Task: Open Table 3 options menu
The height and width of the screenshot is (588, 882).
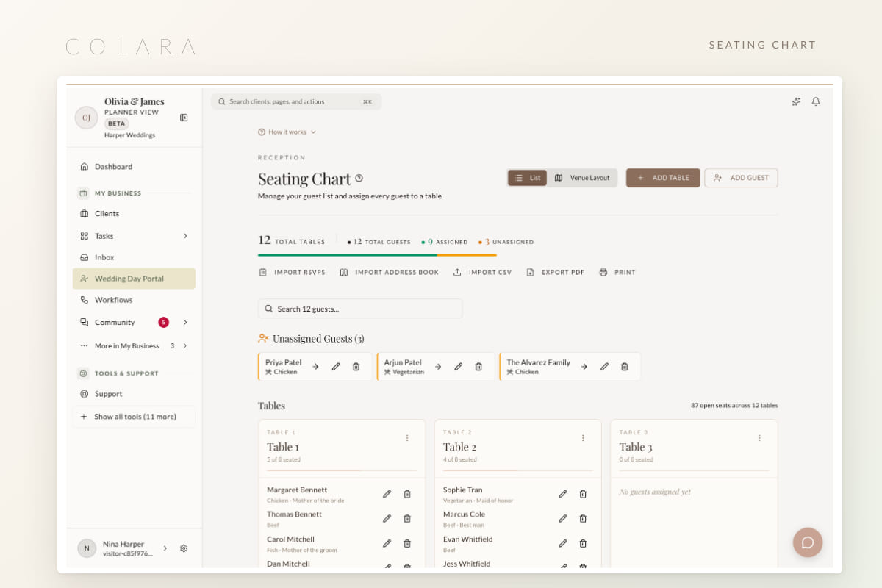Action: 759,438
